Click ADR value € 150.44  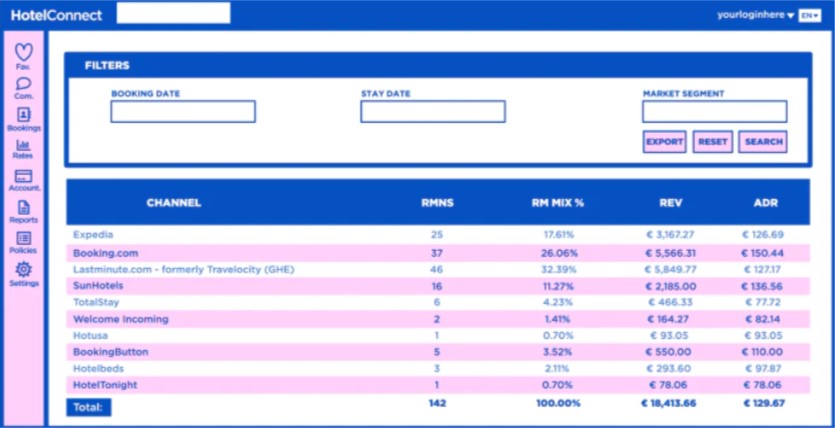coord(762,253)
